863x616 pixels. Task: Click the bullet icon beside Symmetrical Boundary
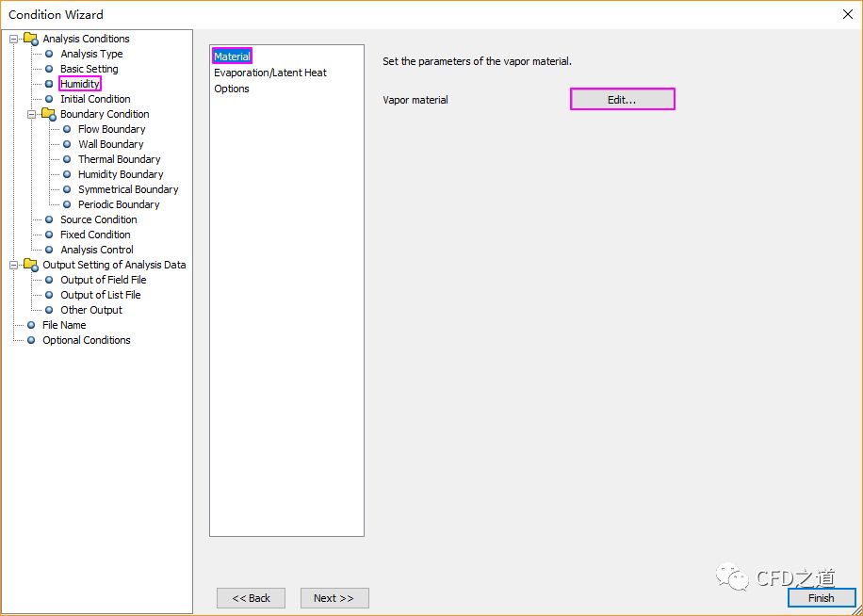click(x=67, y=189)
